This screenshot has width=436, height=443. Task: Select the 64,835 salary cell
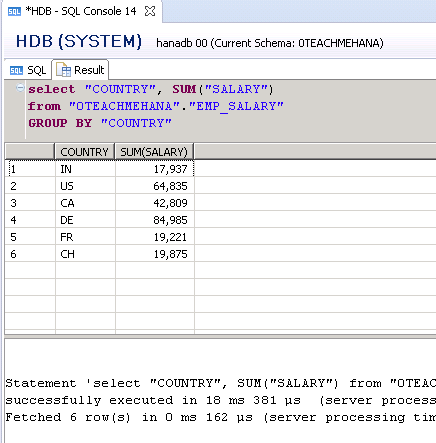point(155,186)
